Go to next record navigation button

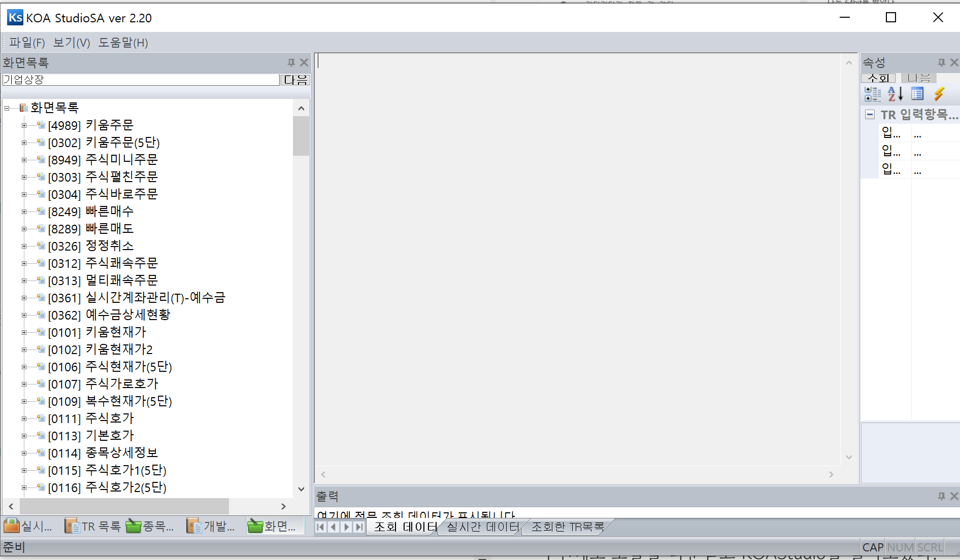346,527
